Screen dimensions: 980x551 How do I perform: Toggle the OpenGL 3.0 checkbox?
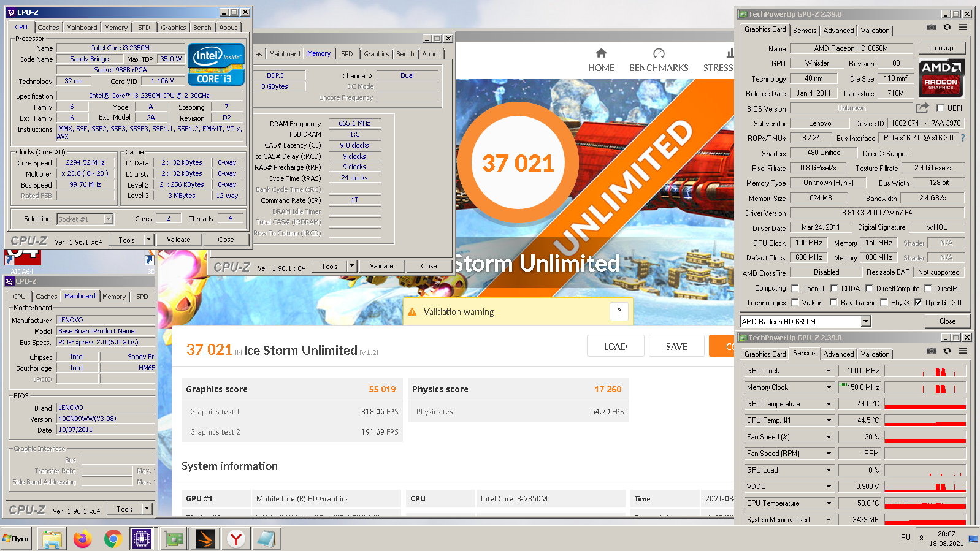tap(918, 302)
